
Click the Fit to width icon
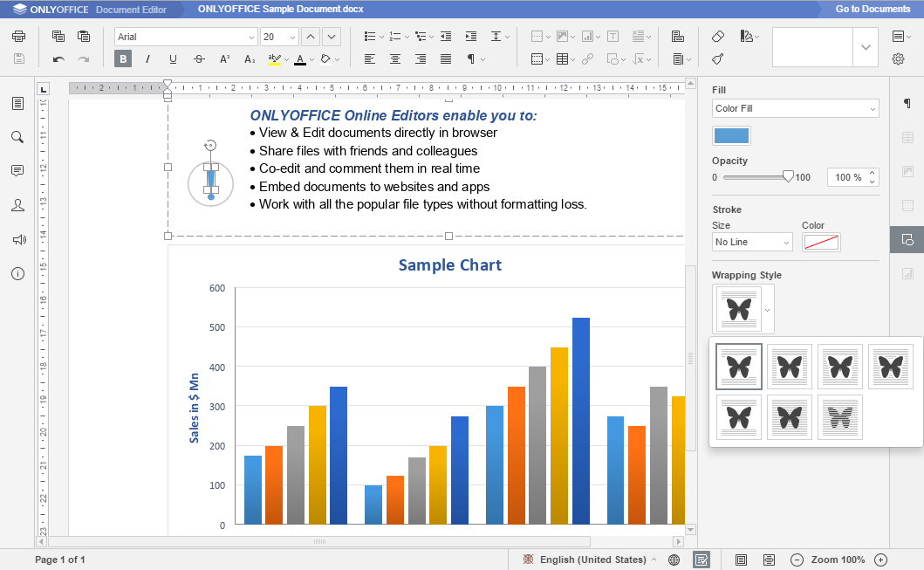pos(769,560)
